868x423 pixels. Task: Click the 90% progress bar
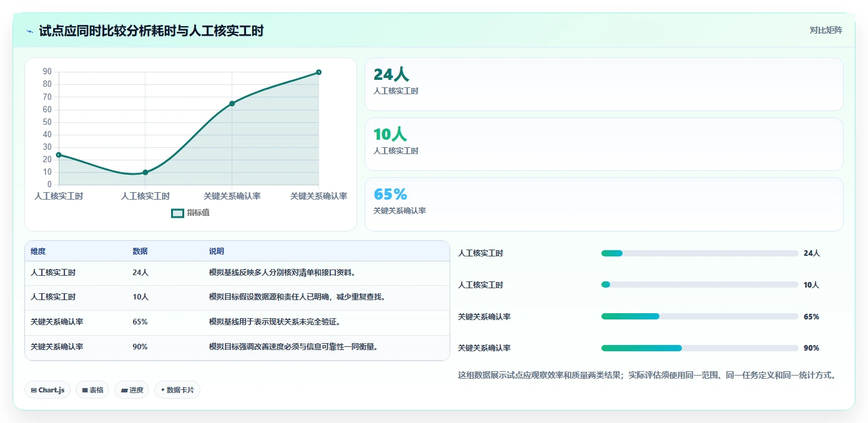tap(699, 348)
